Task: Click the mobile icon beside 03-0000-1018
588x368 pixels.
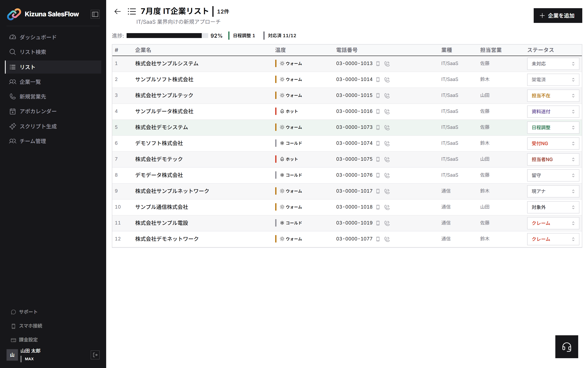Action: click(378, 207)
